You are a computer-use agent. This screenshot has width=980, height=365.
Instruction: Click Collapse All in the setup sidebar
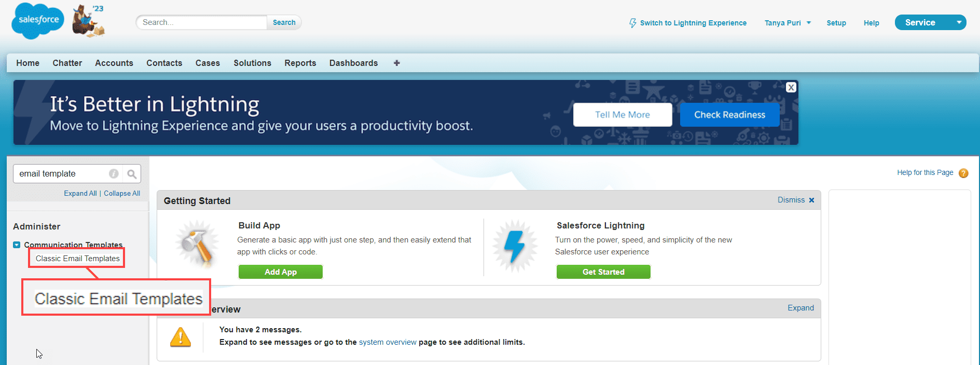(x=122, y=193)
